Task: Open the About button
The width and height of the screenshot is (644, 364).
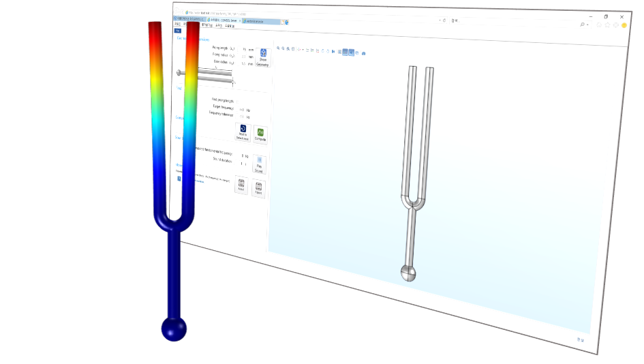Action: 241,186
